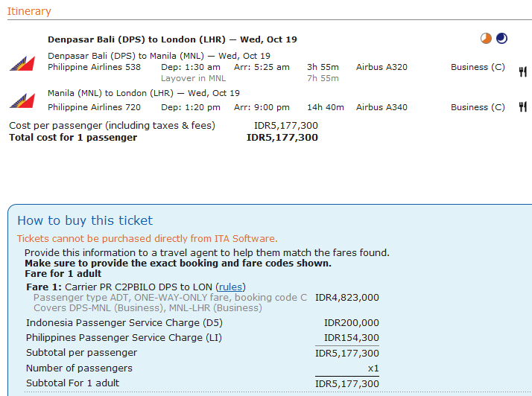
Task: Open the fare rules link
Action: click(x=230, y=287)
